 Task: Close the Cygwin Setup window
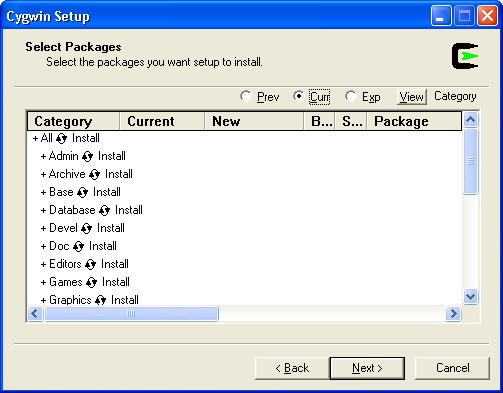pos(487,16)
